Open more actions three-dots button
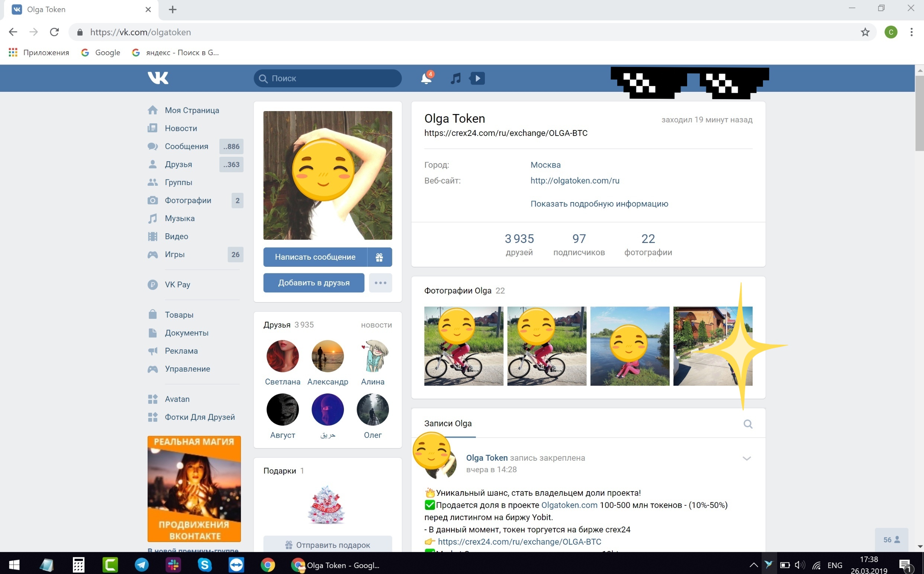924x574 pixels. coord(380,283)
